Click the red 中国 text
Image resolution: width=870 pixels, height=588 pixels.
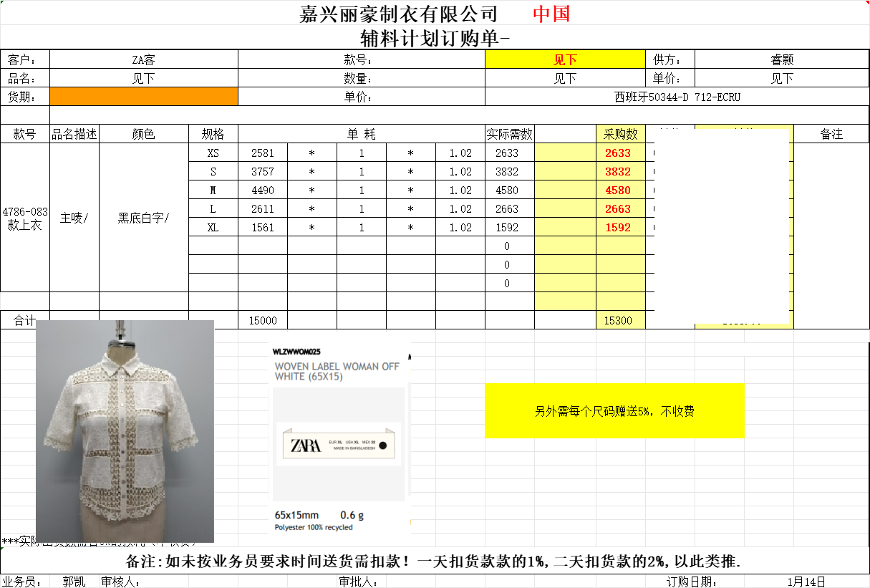(551, 14)
